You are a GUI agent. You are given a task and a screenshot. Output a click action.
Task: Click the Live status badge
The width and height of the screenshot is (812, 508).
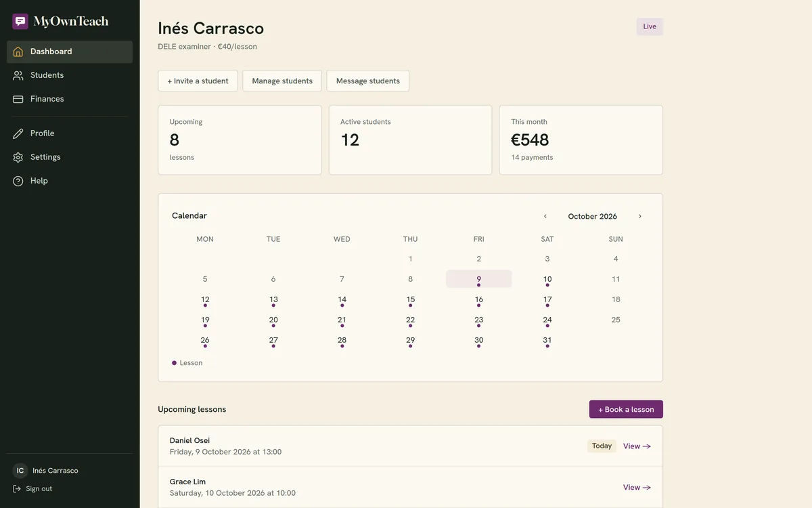point(650,26)
